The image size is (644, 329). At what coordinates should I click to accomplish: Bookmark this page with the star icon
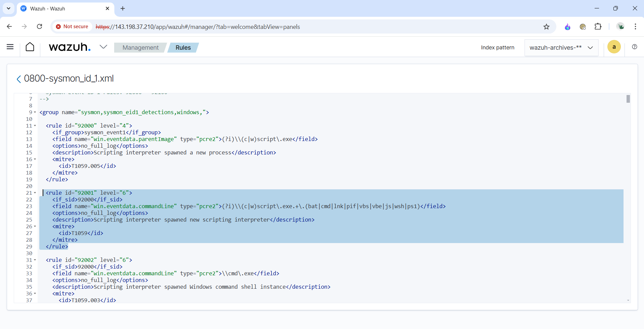pos(546,27)
